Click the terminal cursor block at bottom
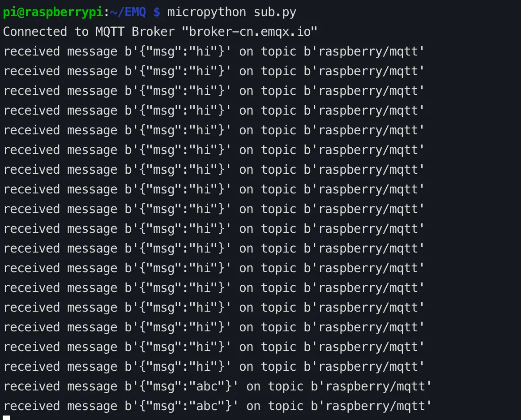The image size is (521, 420). tap(6, 418)
